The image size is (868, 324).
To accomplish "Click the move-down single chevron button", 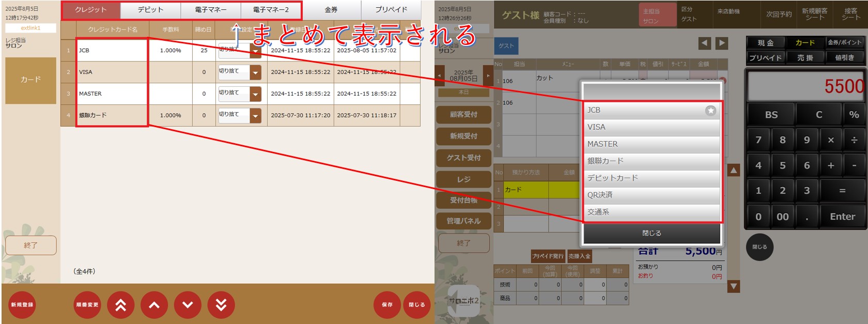I will (x=188, y=305).
